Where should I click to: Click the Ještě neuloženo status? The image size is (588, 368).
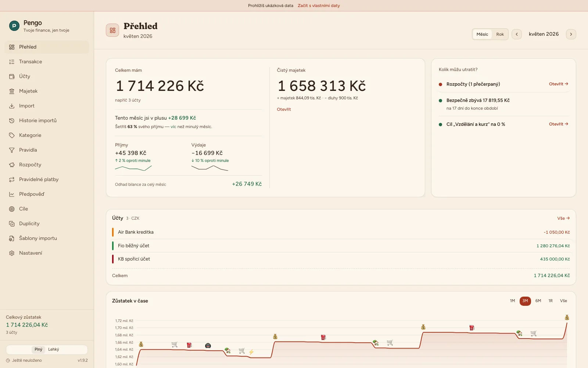coord(24,361)
